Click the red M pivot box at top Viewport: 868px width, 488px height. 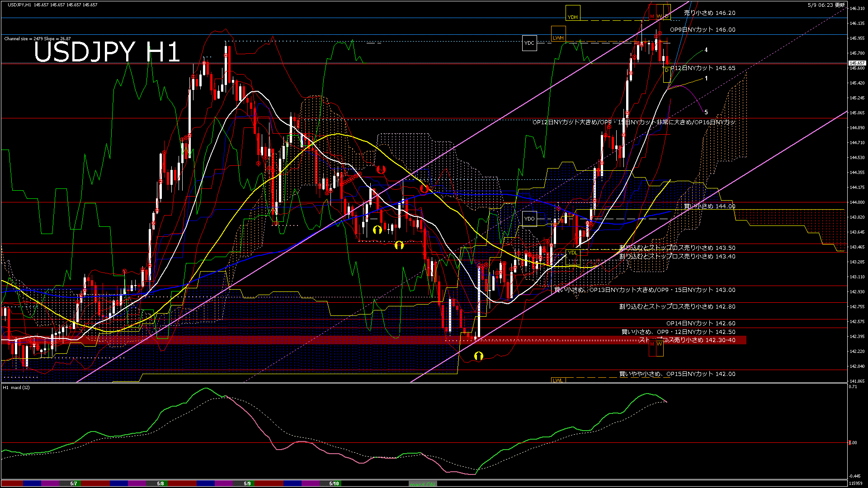coord(652,12)
